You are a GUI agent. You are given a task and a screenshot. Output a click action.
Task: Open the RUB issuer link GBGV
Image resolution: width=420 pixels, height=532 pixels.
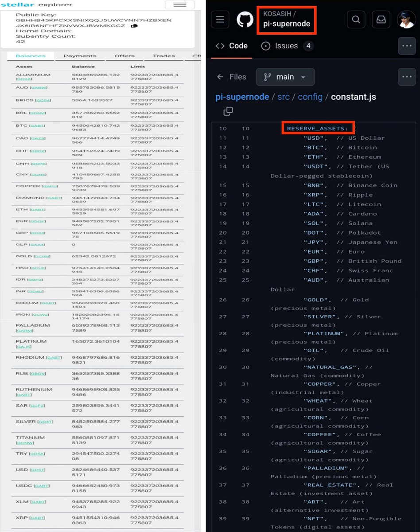coord(38,374)
